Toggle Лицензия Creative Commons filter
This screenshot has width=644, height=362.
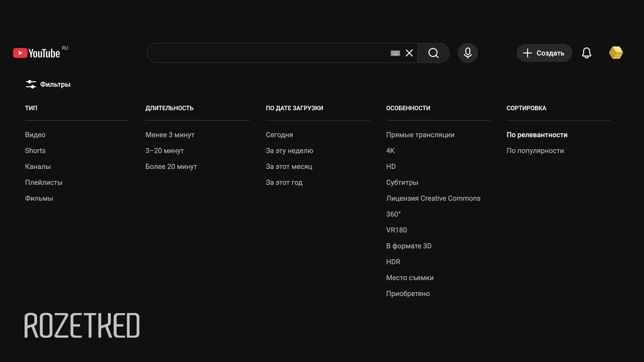point(433,198)
